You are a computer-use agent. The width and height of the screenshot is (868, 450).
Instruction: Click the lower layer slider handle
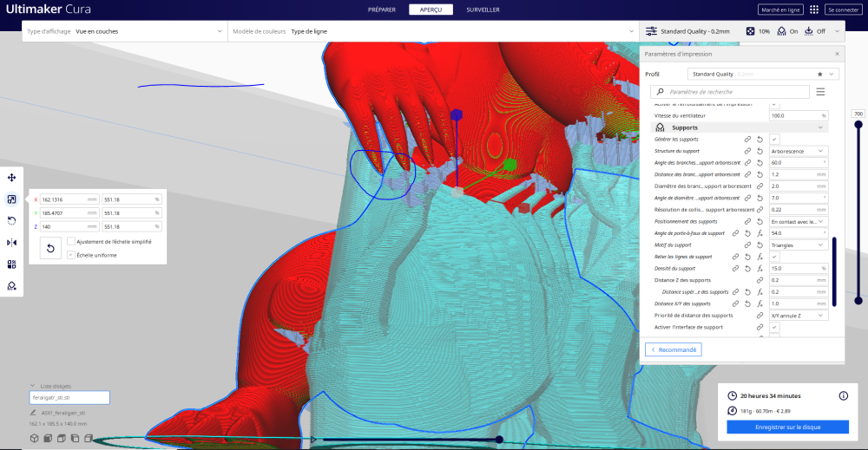coord(858,301)
